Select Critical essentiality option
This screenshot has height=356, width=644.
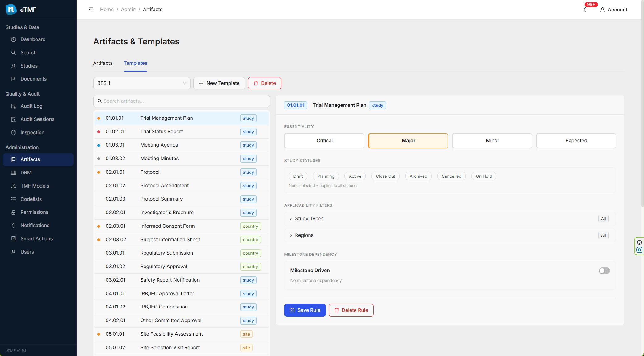tap(324, 141)
